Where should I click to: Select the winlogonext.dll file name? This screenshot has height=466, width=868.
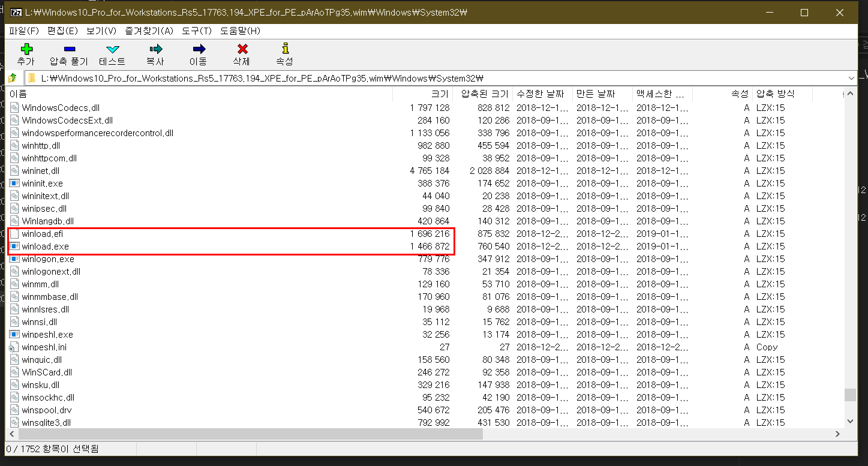[x=51, y=272]
